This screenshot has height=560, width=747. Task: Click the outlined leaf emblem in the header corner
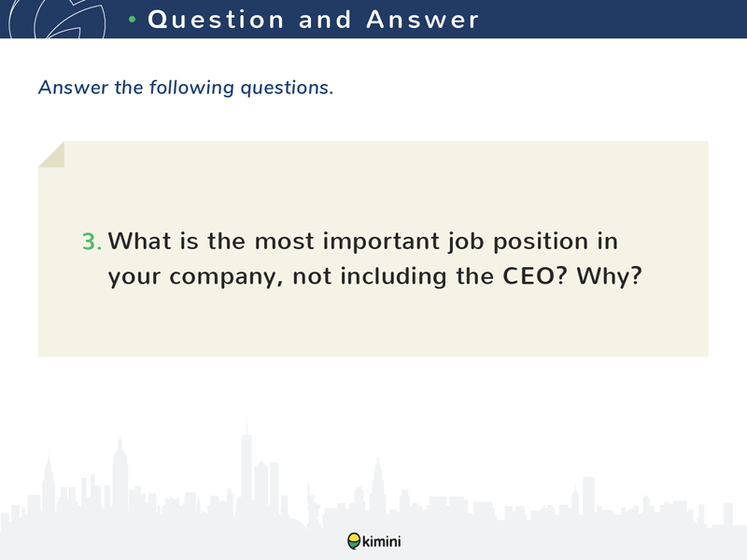coord(57,19)
